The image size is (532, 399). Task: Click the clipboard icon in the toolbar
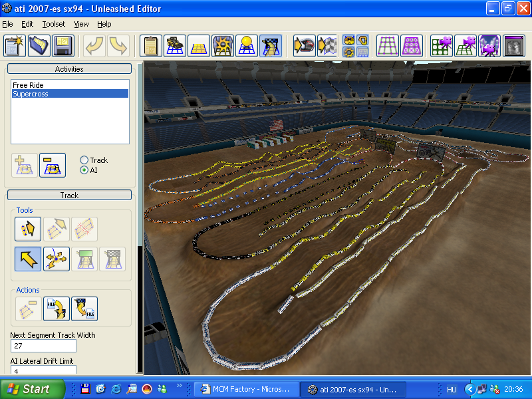pyautogui.click(x=152, y=46)
